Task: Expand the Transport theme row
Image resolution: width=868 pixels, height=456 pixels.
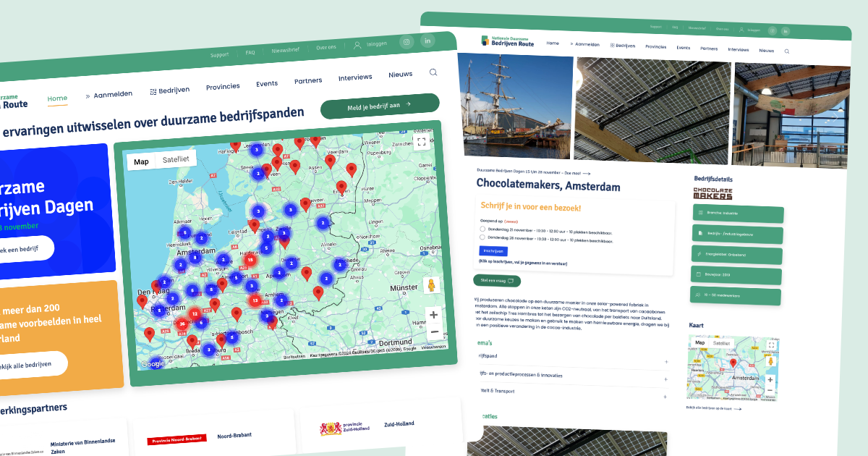Action: pyautogui.click(x=666, y=396)
